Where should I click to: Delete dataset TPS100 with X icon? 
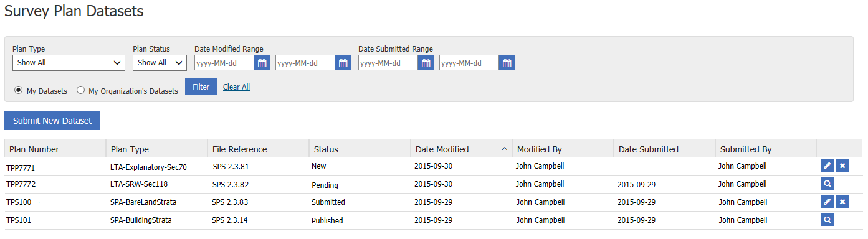(842, 202)
